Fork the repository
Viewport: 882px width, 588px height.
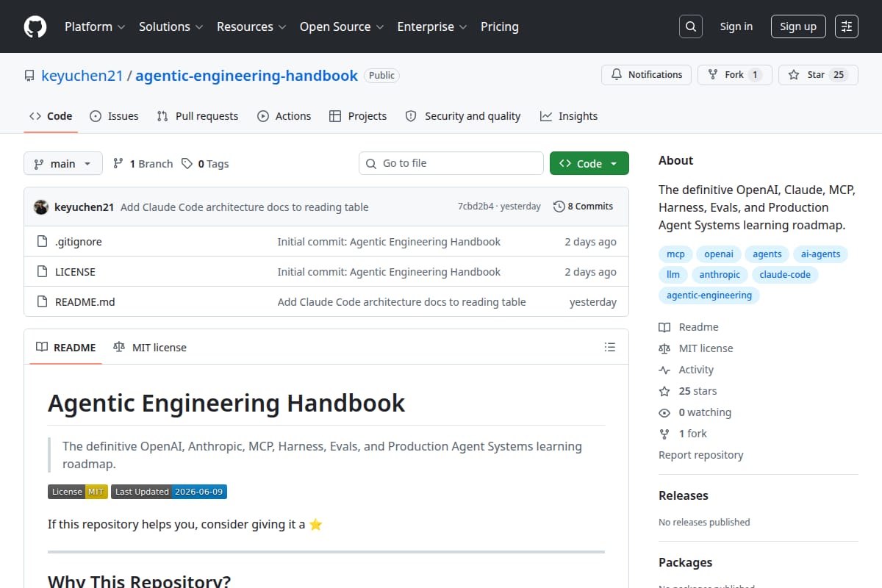click(734, 75)
